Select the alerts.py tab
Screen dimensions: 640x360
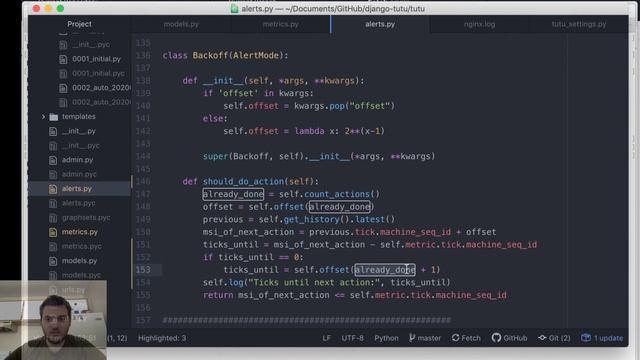(380, 24)
